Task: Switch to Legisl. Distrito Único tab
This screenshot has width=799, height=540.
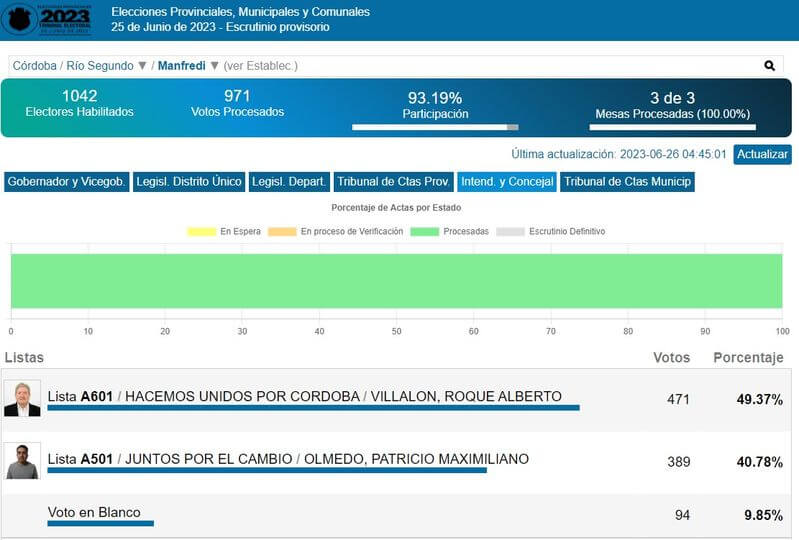Action: tap(189, 182)
